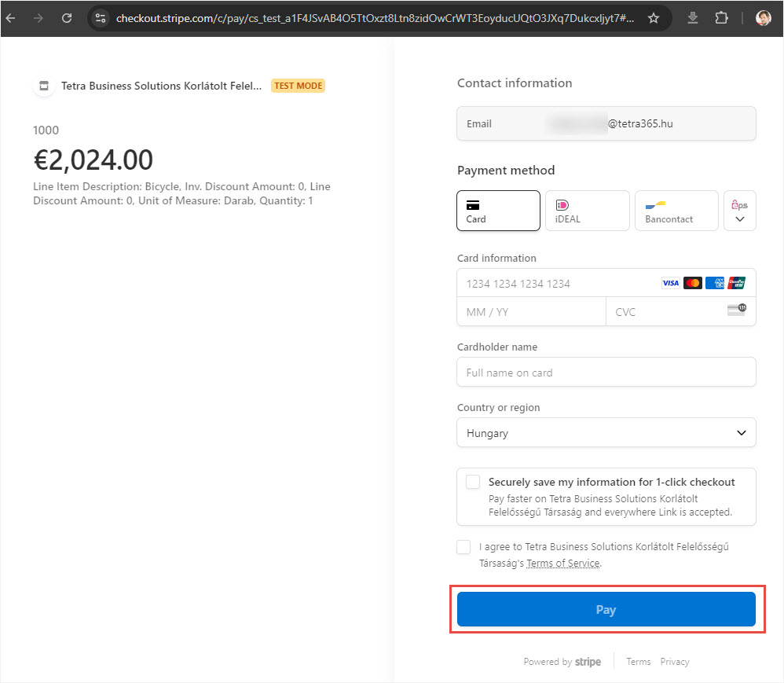Click the merchant store icon

click(x=44, y=86)
